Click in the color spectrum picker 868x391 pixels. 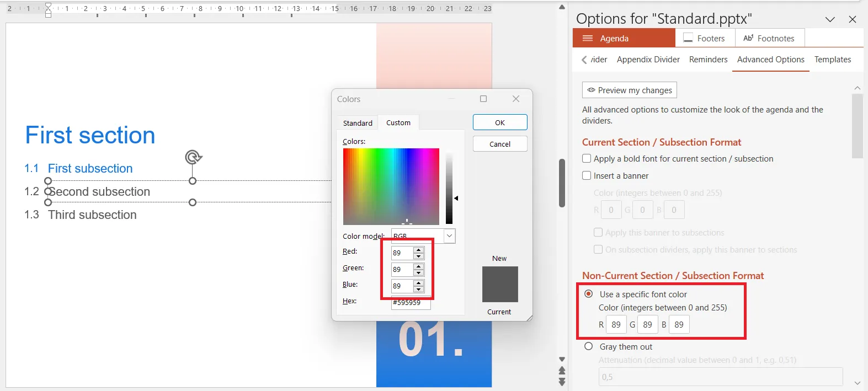click(391, 186)
